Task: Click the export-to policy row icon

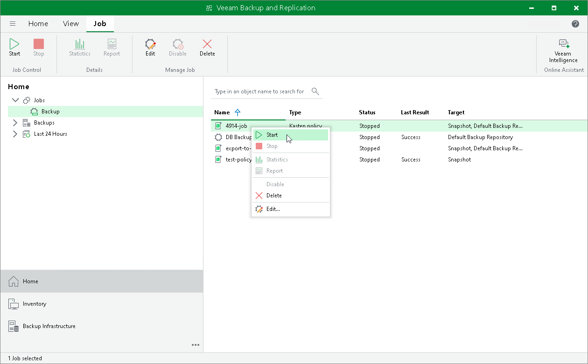Action: (218, 148)
